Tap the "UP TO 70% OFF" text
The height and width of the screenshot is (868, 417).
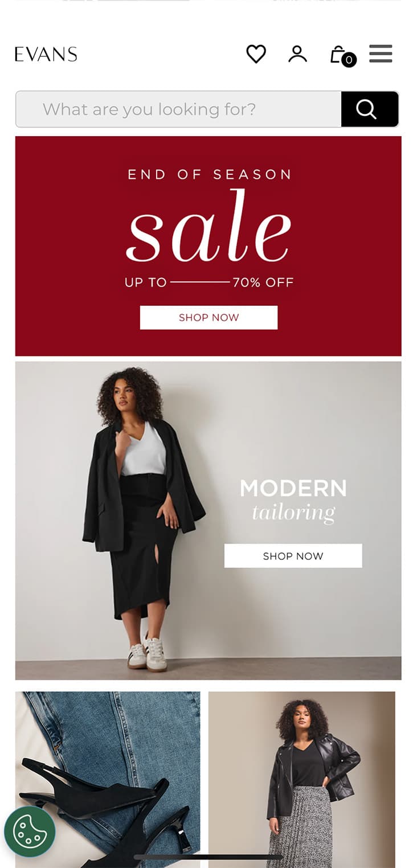point(208,282)
